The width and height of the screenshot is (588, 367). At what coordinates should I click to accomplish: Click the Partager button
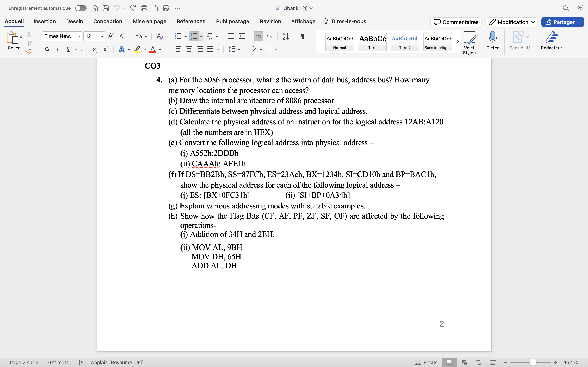pos(562,22)
